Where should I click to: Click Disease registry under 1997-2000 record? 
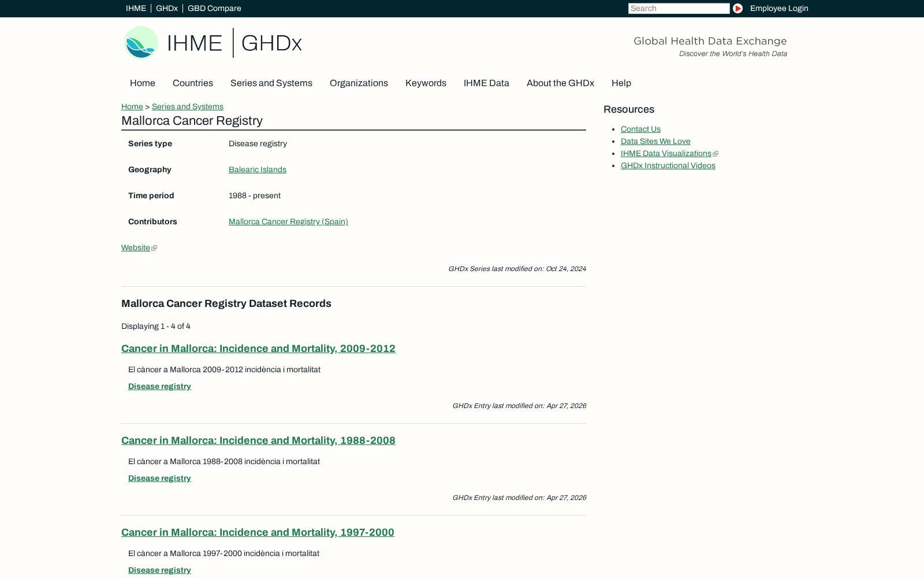[x=159, y=570]
